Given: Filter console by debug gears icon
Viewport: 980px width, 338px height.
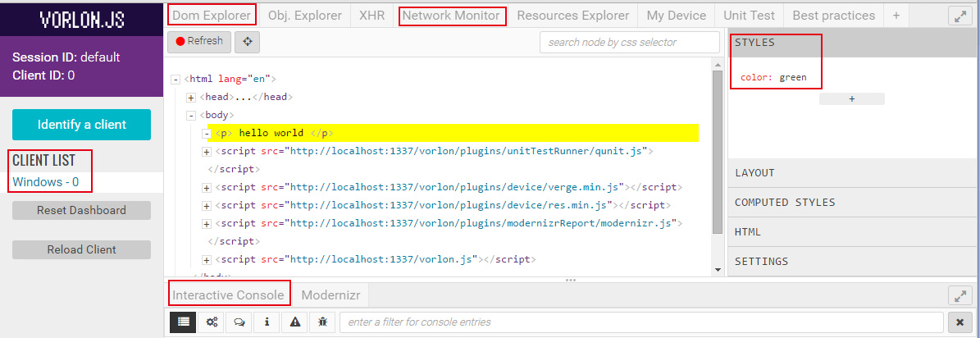Looking at the screenshot, I should (x=212, y=322).
